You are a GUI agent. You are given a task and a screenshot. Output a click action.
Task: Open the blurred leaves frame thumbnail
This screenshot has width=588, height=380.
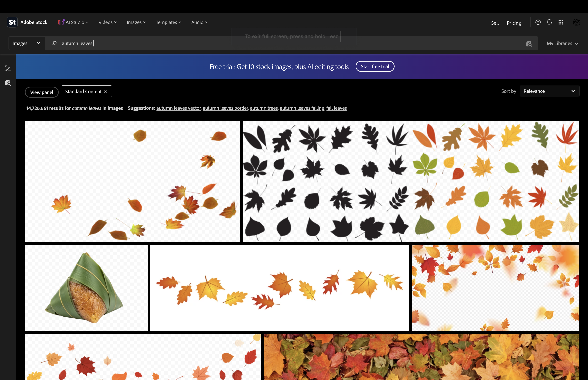coord(495,288)
